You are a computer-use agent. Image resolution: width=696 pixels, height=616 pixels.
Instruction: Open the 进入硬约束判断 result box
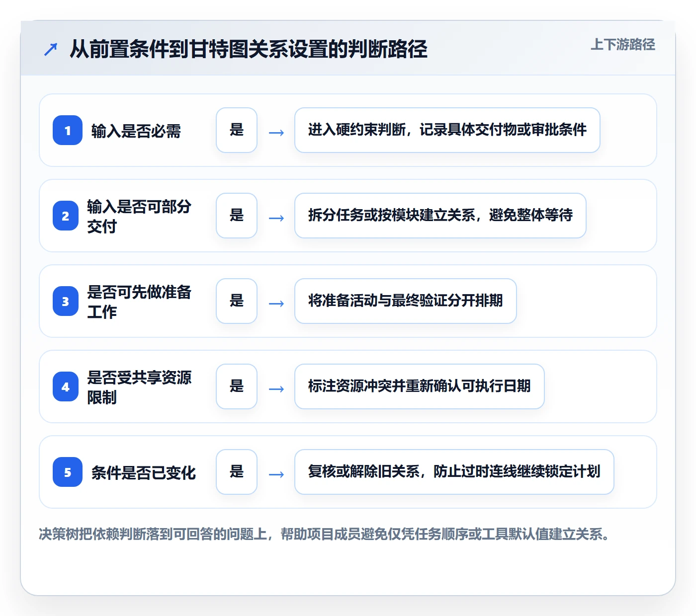[x=447, y=130]
